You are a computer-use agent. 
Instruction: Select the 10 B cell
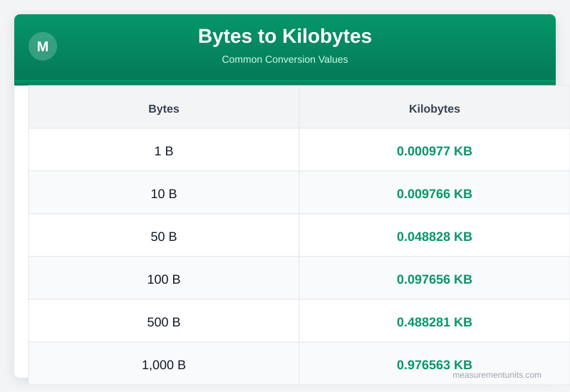coord(164,194)
